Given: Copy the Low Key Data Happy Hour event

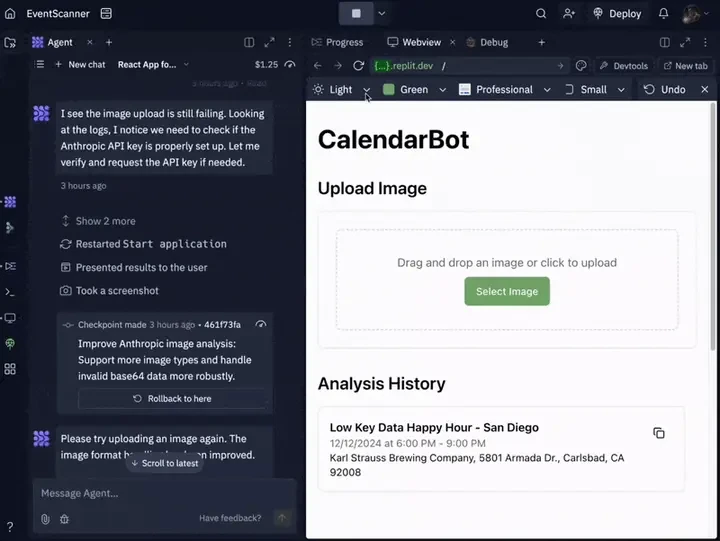Looking at the screenshot, I should tap(659, 433).
